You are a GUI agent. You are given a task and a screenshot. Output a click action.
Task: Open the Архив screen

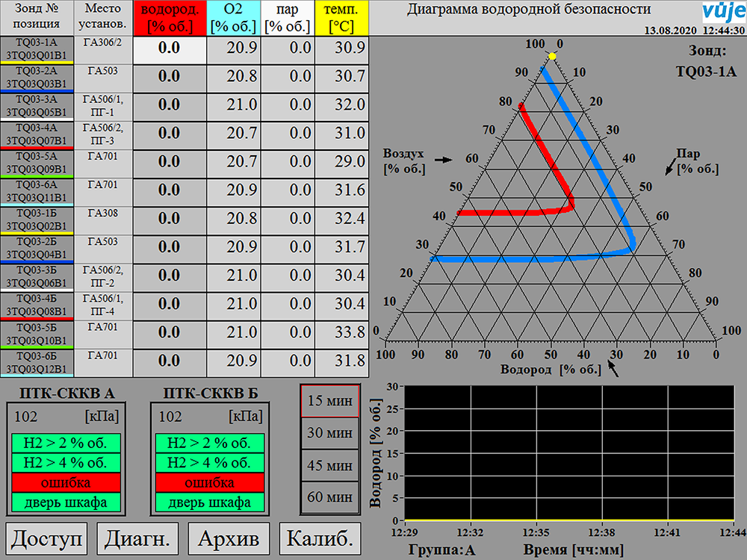228,538
